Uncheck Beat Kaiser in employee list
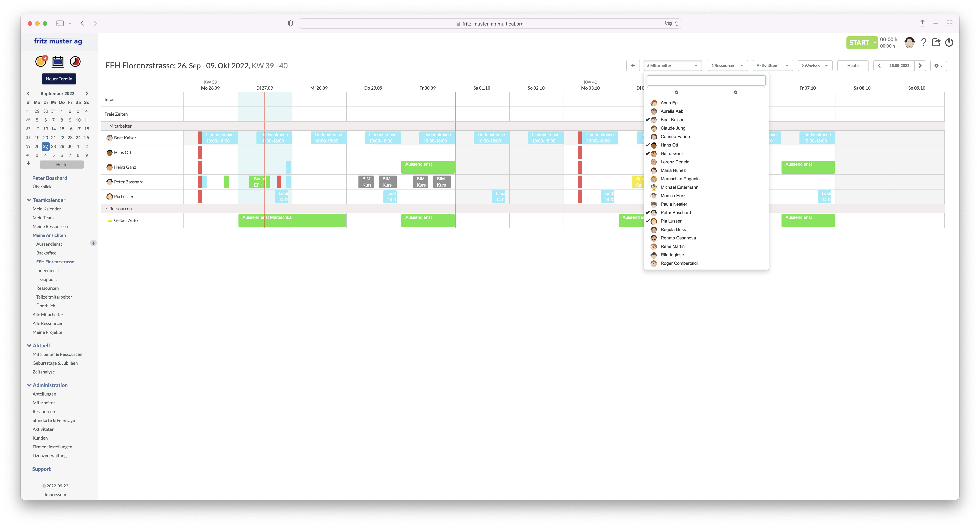Screen dimensions: 980x527 [x=706, y=120]
